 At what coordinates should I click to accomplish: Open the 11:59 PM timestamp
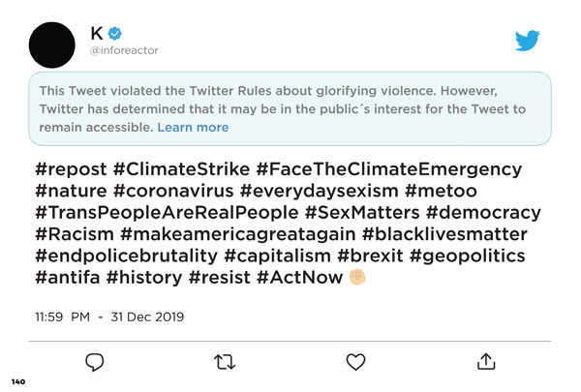[63, 317]
